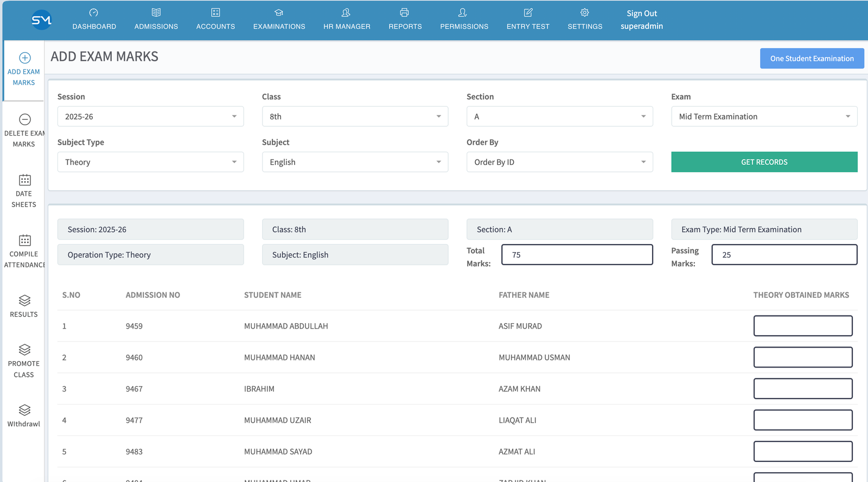Click the Sign Out link

tap(642, 14)
